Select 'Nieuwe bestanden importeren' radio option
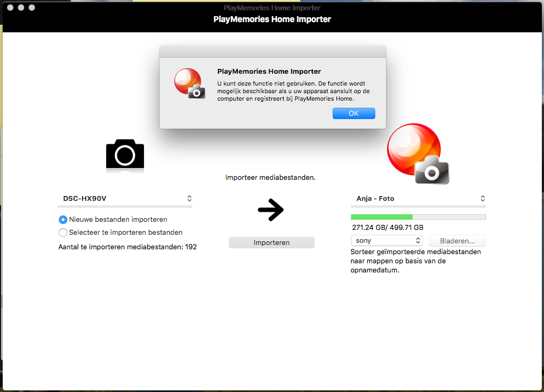The width and height of the screenshot is (544, 392). pos(63,220)
